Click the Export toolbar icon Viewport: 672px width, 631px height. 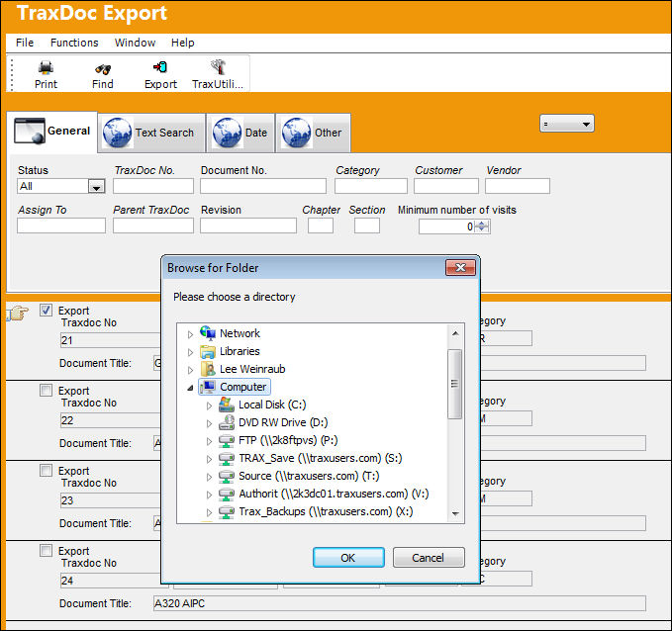tap(160, 67)
